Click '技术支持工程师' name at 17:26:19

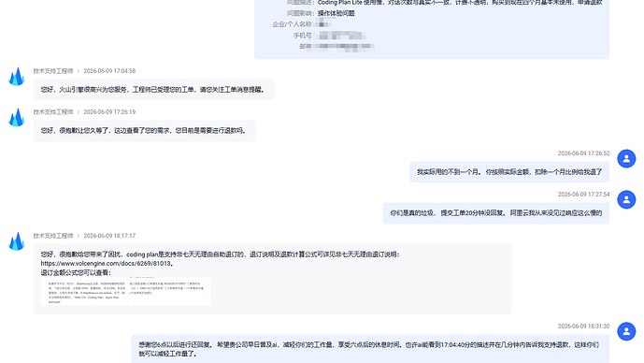[x=53, y=112]
